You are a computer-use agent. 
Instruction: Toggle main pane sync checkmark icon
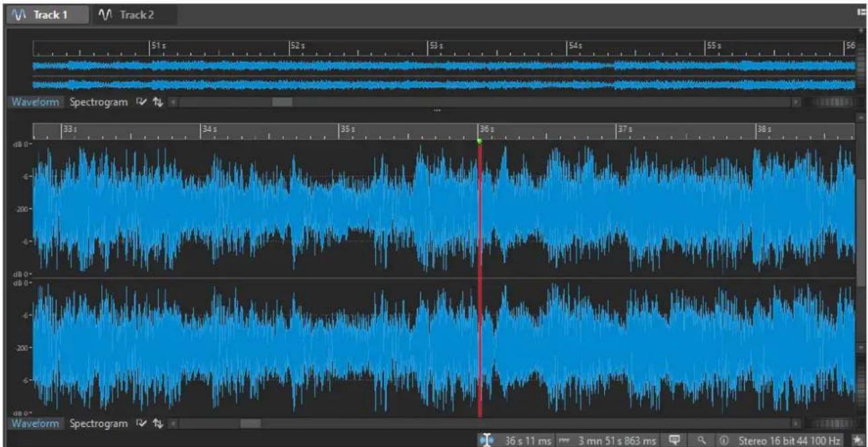(x=141, y=423)
